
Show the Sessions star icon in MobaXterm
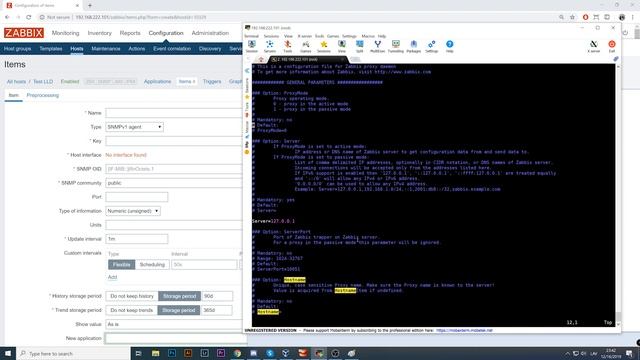pos(324,46)
